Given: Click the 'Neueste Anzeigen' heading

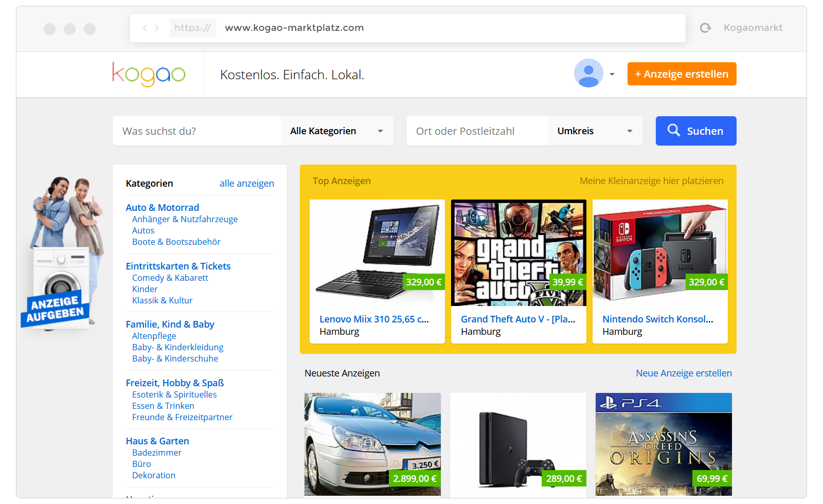Looking at the screenshot, I should point(342,373).
